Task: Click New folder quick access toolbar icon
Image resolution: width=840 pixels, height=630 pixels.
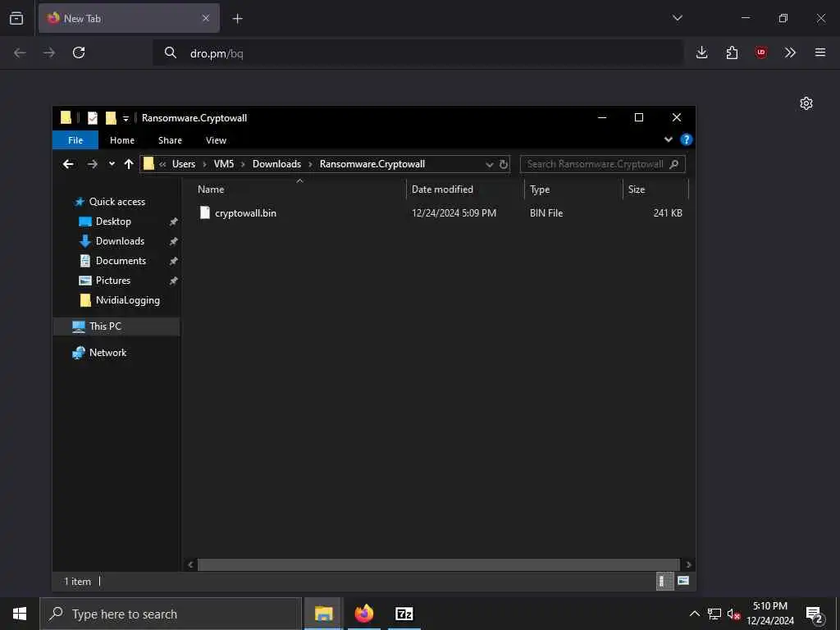Action: click(111, 118)
